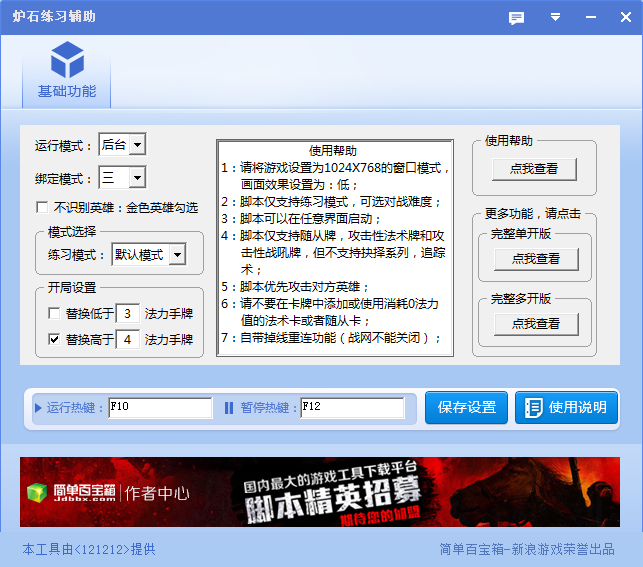Viewport: 643px width, 567px height.
Task: Click the 作者中心 text on banner
Action: [157, 493]
